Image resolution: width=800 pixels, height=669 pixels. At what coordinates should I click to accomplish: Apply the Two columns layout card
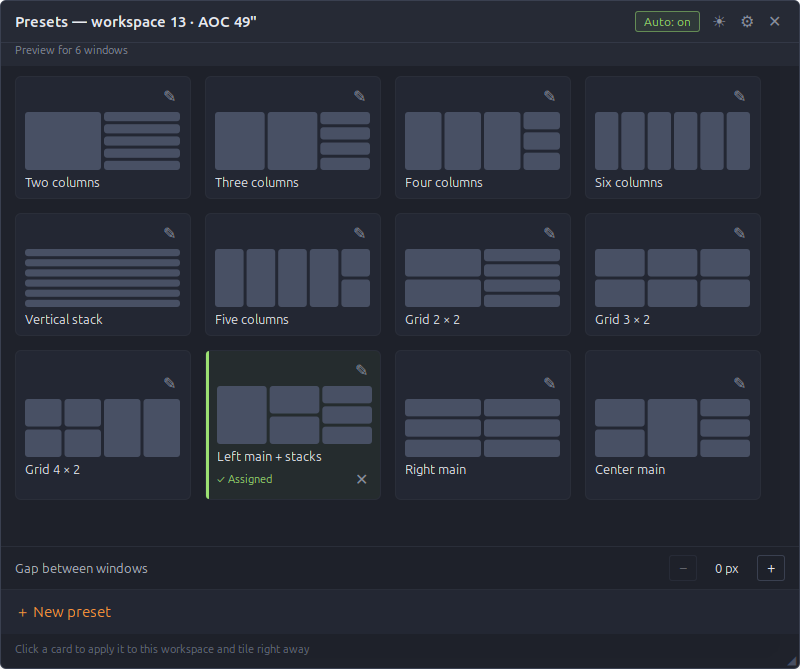click(103, 137)
